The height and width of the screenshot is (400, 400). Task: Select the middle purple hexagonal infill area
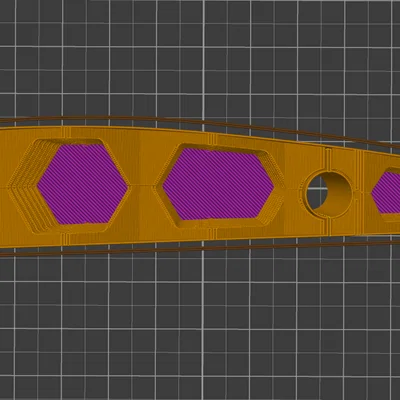tap(218, 184)
